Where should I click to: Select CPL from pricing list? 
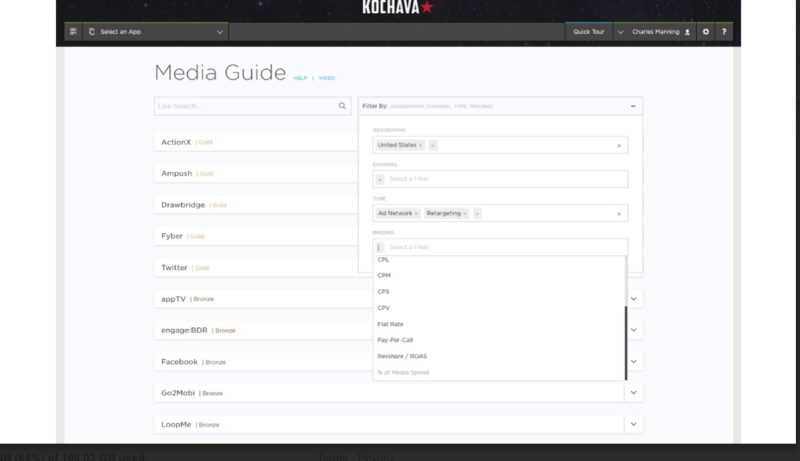pyautogui.click(x=383, y=260)
